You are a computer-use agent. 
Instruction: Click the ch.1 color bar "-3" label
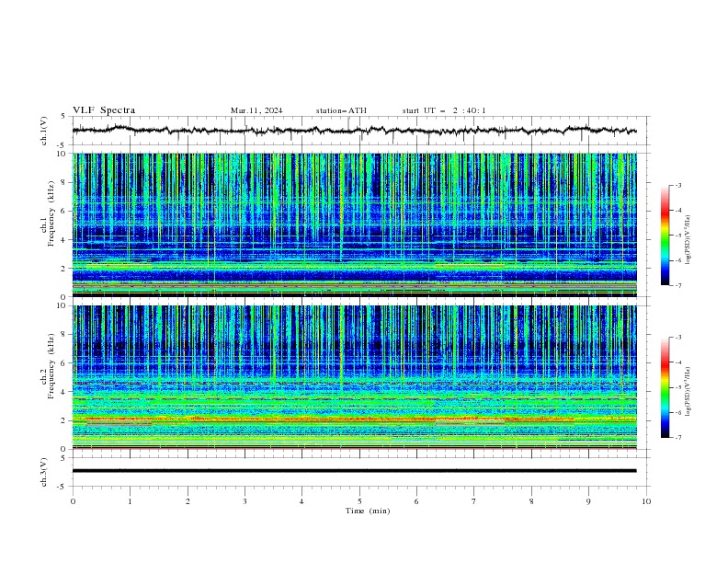[x=678, y=185]
